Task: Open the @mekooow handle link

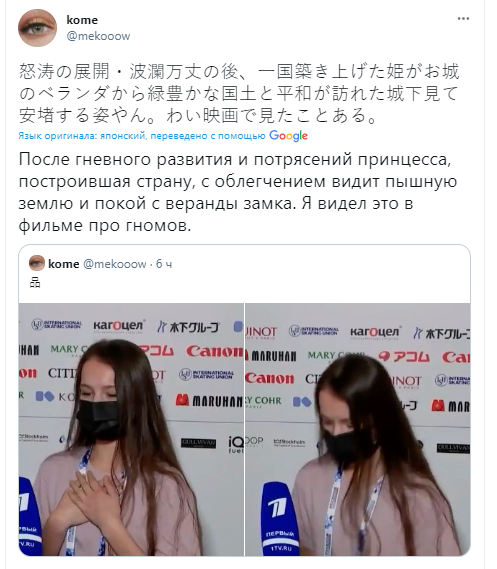Action: [x=98, y=36]
